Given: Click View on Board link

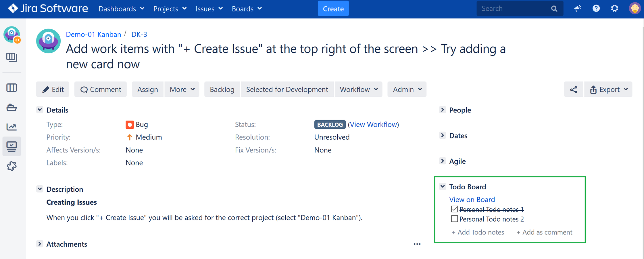Looking at the screenshot, I should click(472, 199).
